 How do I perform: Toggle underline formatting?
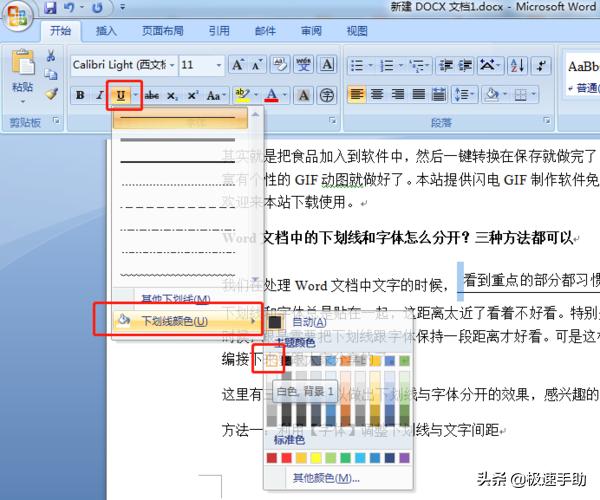point(121,95)
